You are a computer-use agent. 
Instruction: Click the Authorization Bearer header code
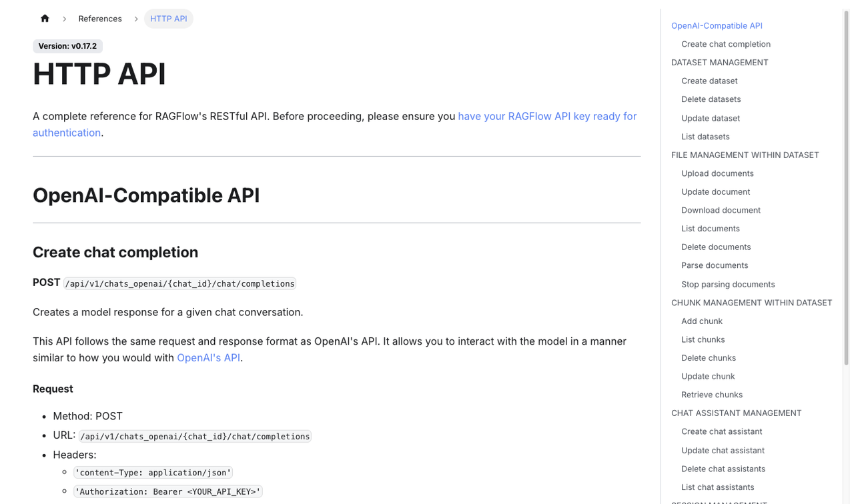click(x=167, y=491)
